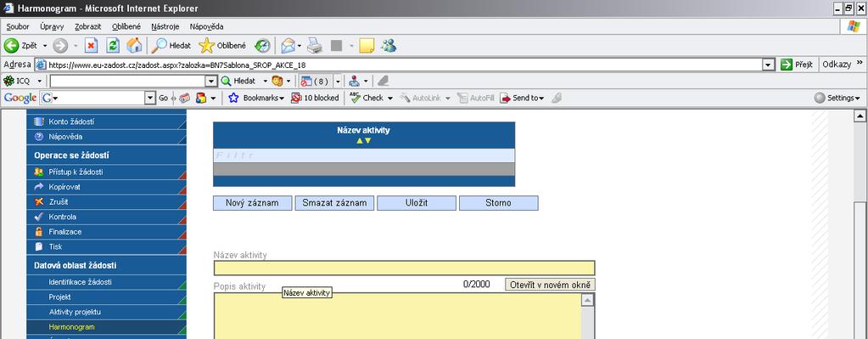Image resolution: width=868 pixels, height=339 pixels.
Task: Open the Oblíbené menu in menu bar
Action: point(126,26)
